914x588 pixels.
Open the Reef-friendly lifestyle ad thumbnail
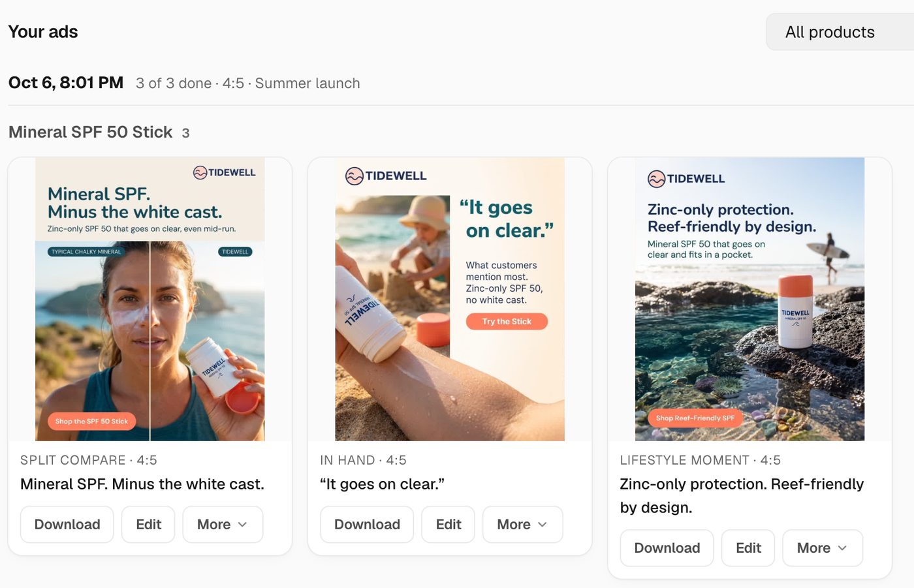[x=749, y=299]
